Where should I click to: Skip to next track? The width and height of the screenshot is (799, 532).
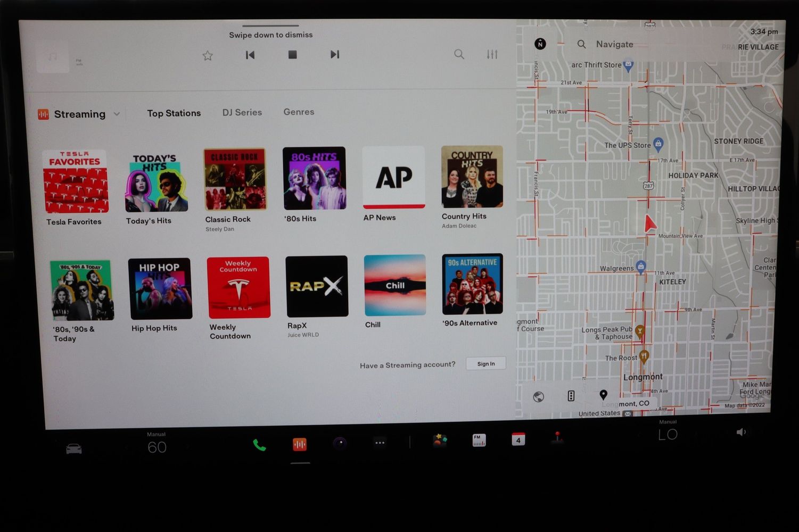[335, 54]
